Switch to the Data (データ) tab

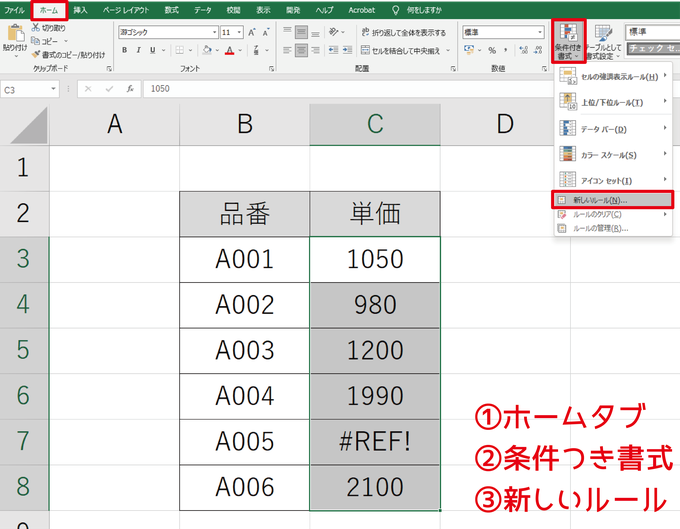tap(203, 10)
